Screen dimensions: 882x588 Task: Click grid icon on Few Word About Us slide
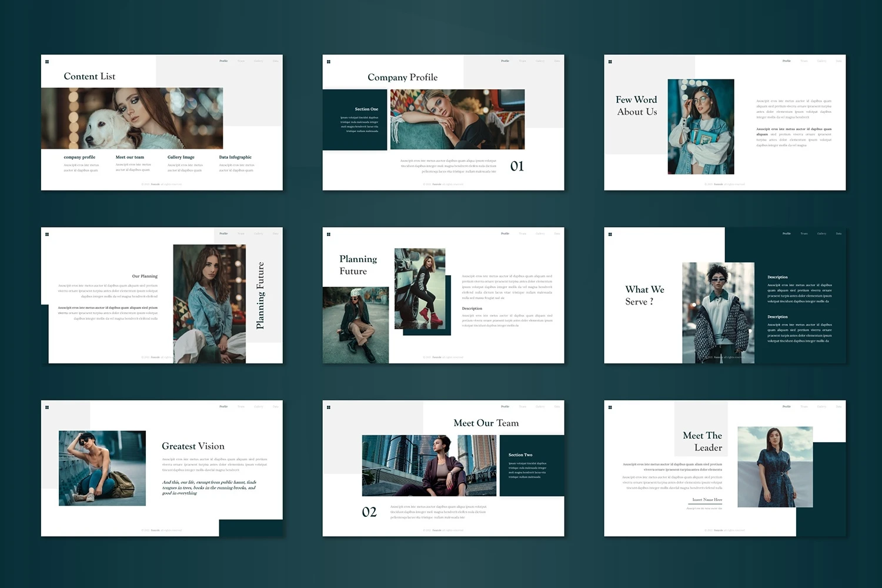point(610,62)
